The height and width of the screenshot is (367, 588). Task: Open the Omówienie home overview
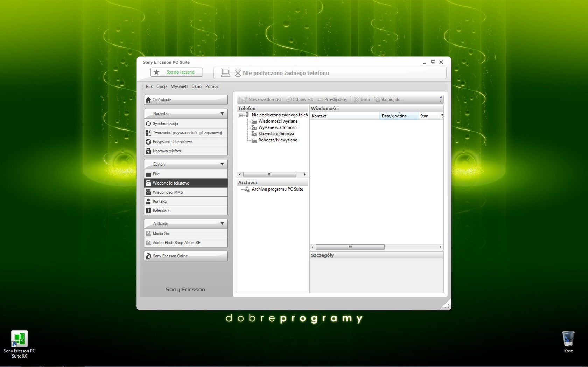click(185, 100)
